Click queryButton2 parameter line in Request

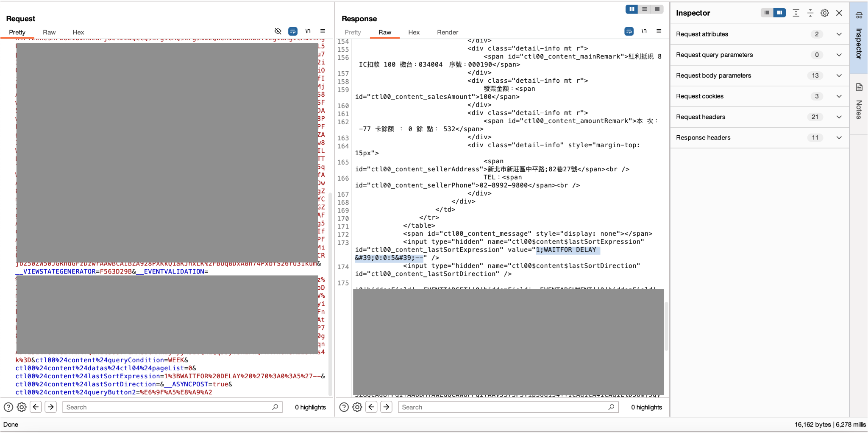tap(114, 393)
